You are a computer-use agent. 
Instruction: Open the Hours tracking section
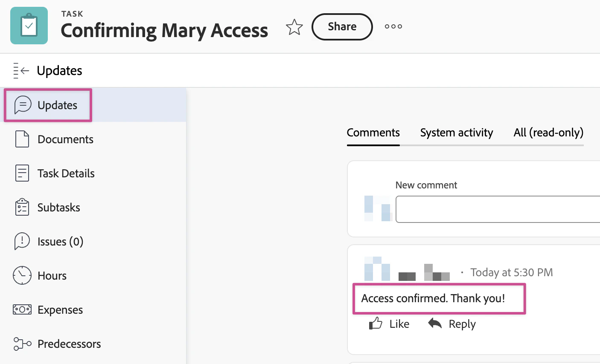(52, 276)
